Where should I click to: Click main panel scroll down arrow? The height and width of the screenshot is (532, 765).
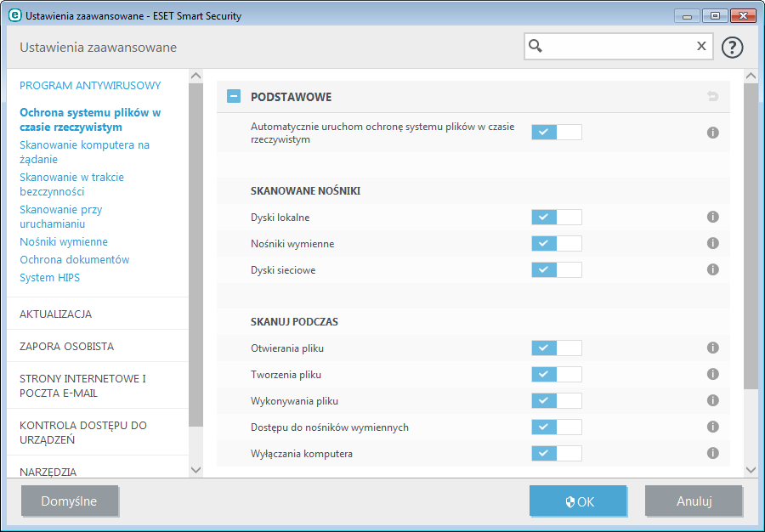(x=751, y=470)
